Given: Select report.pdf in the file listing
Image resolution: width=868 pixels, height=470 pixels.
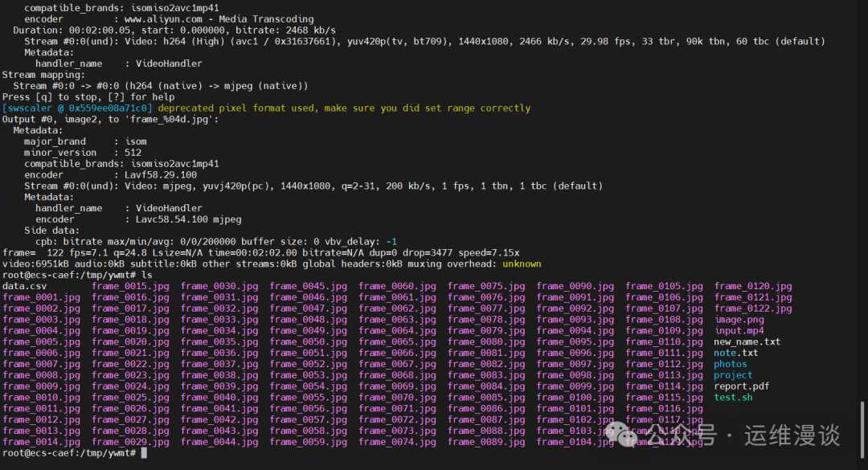Looking at the screenshot, I should pos(741,386).
